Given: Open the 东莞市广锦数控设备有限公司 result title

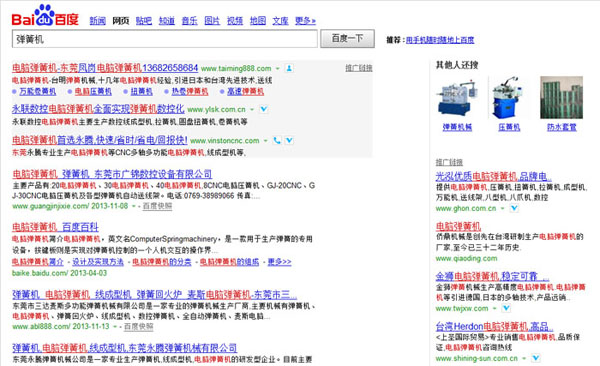Looking at the screenshot, I should pos(112,174).
